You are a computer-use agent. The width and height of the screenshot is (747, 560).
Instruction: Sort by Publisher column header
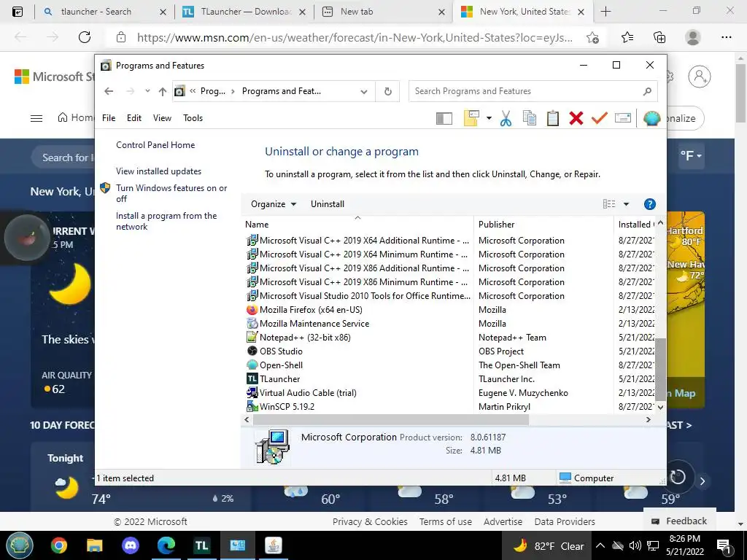click(543, 225)
